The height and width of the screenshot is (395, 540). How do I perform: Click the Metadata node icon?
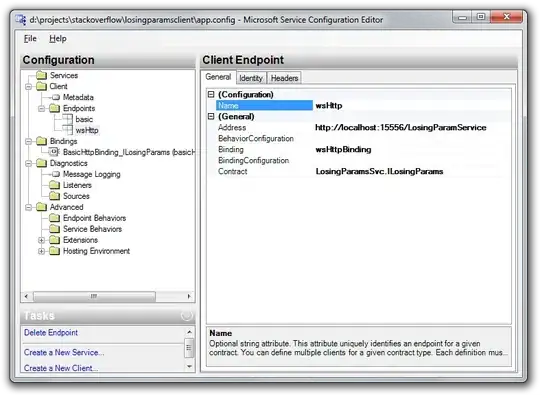[55, 97]
